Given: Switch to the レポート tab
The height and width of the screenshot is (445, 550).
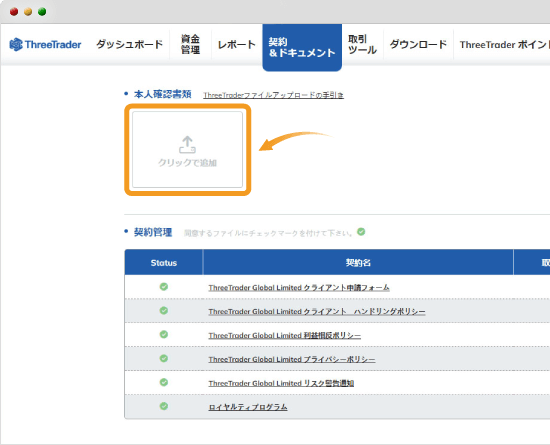Looking at the screenshot, I should (x=236, y=45).
